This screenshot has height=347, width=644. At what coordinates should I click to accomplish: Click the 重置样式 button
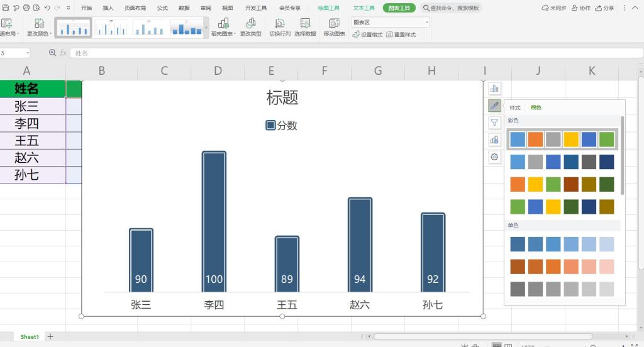401,35
